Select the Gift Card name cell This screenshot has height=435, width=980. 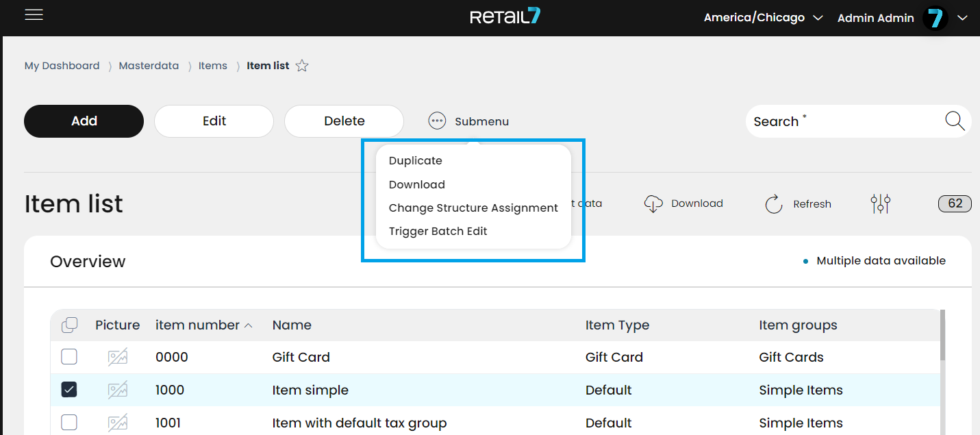tap(301, 357)
